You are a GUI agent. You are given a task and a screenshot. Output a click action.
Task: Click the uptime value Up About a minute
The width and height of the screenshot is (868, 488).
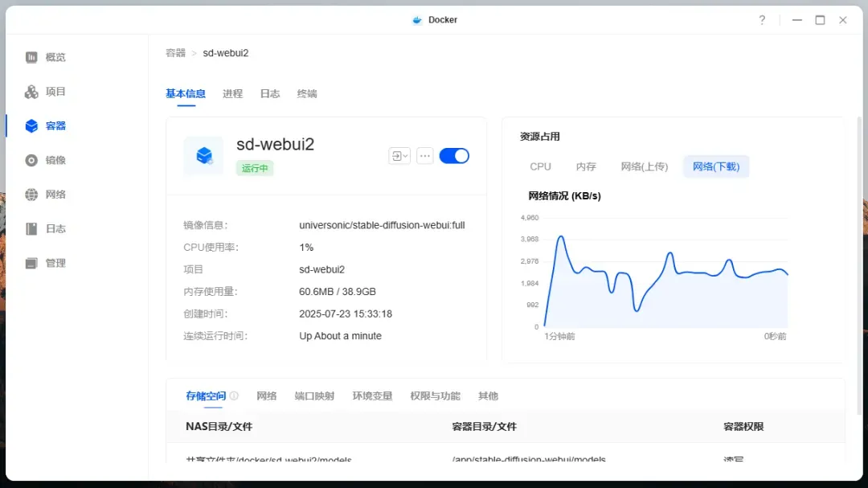pos(341,336)
